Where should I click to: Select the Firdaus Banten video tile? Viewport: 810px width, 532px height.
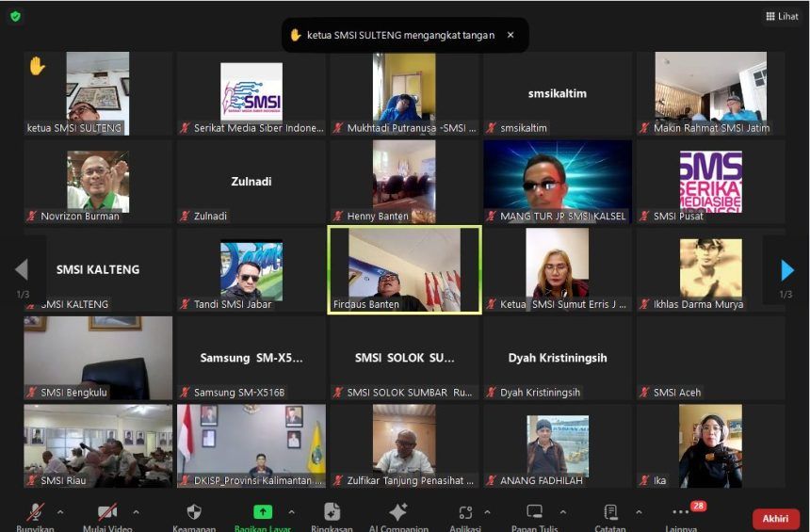click(404, 269)
